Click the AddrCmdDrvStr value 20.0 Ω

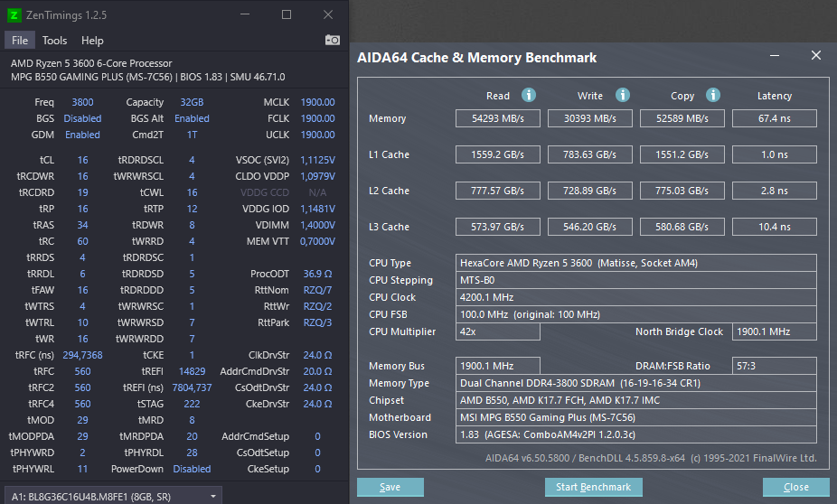[x=317, y=371]
